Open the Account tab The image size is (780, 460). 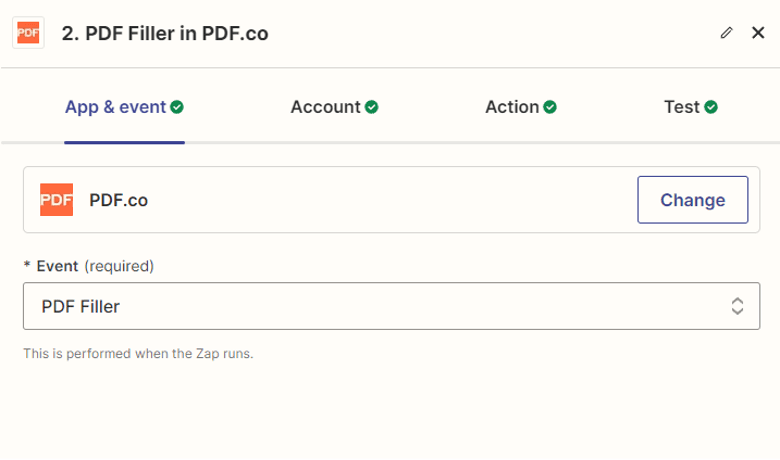pyautogui.click(x=325, y=107)
